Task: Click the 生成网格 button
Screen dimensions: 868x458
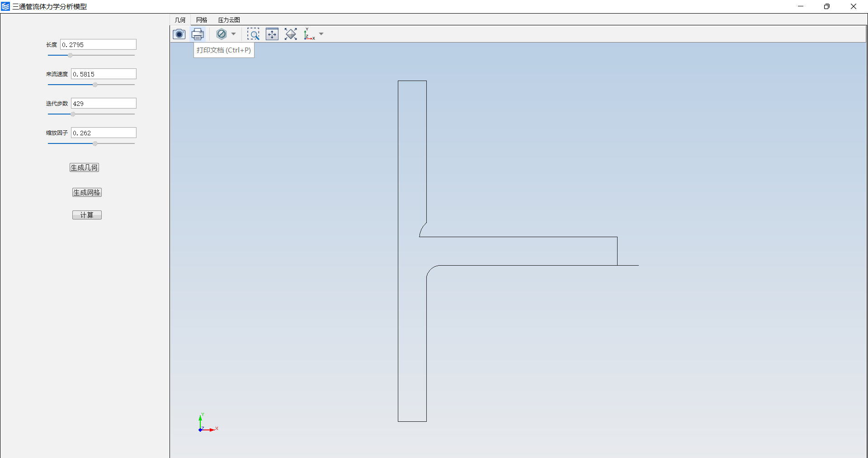Action: [x=87, y=192]
